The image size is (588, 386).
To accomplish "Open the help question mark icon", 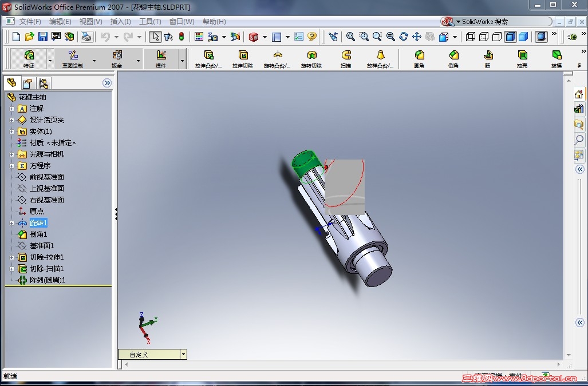I will click(312, 37).
